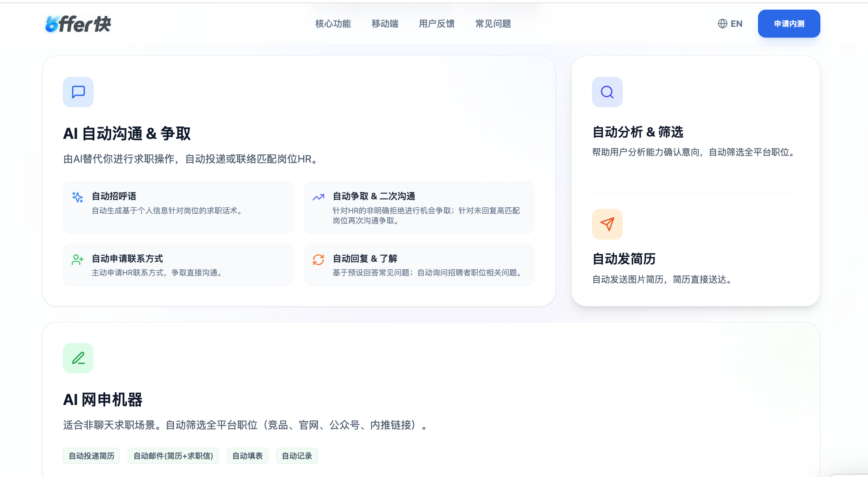The height and width of the screenshot is (477, 868).
Task: Open 常见问题 navigation link
Action: click(493, 24)
